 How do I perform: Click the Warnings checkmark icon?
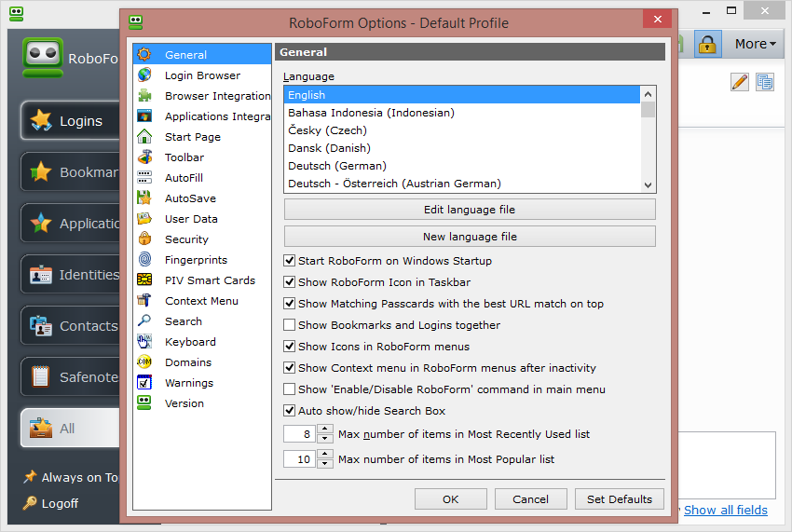(144, 382)
